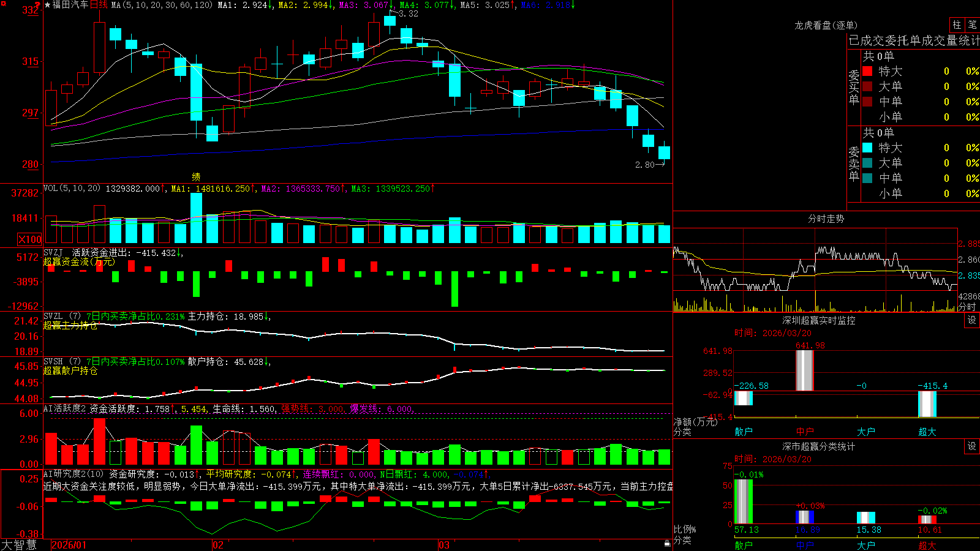Click the X100 volume multiplier box
980x551 pixels.
click(x=30, y=239)
